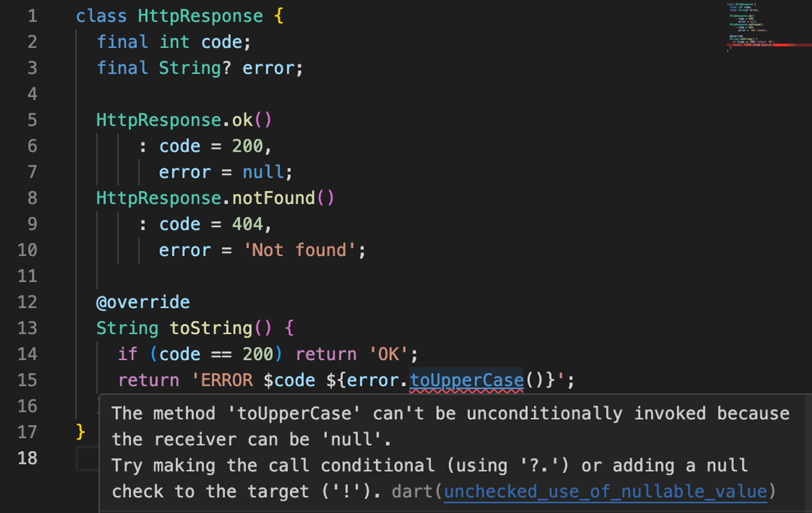Click line number 18 in the gutter
Image resolution: width=812 pixels, height=513 pixels.
pyautogui.click(x=28, y=458)
